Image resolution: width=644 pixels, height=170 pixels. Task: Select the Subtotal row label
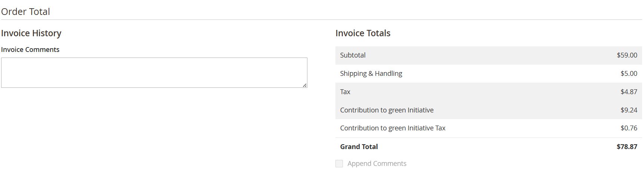(x=353, y=55)
